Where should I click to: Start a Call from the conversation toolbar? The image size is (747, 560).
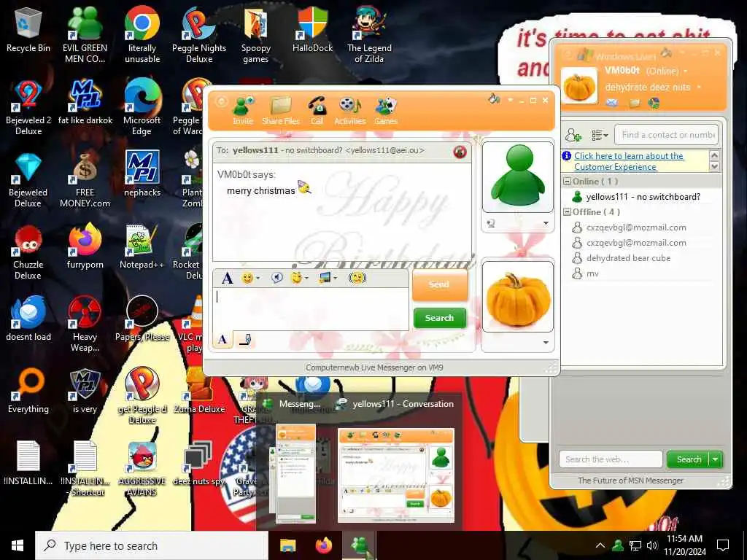tap(317, 111)
